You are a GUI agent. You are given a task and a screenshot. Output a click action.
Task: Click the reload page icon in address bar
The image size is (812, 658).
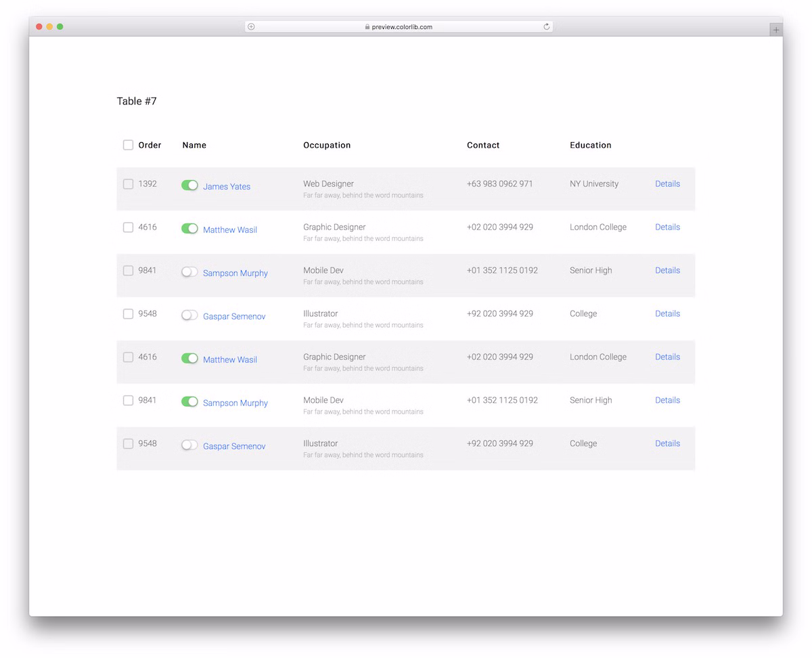pos(546,27)
